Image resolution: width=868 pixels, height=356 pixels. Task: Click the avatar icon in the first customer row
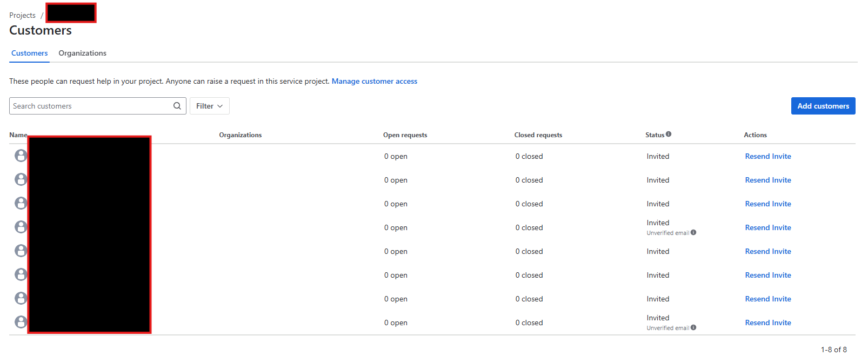[x=21, y=156]
